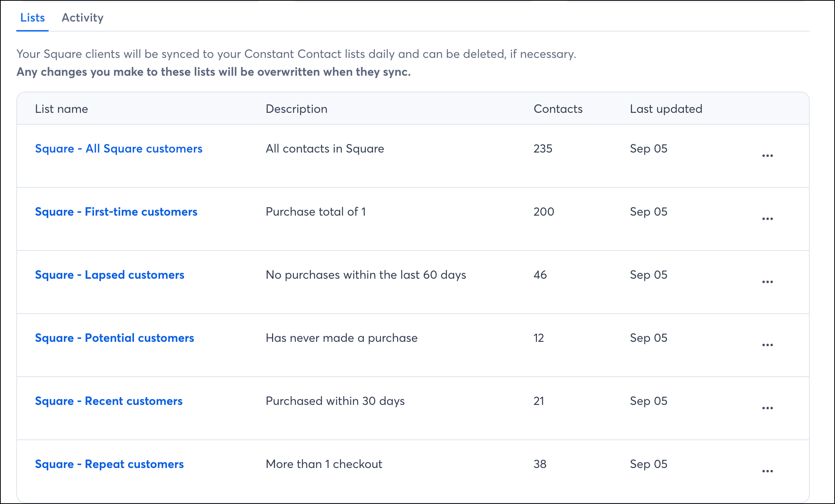The height and width of the screenshot is (504, 835).
Task: Click 'No purchases within the last 60 days' description
Action: point(366,275)
